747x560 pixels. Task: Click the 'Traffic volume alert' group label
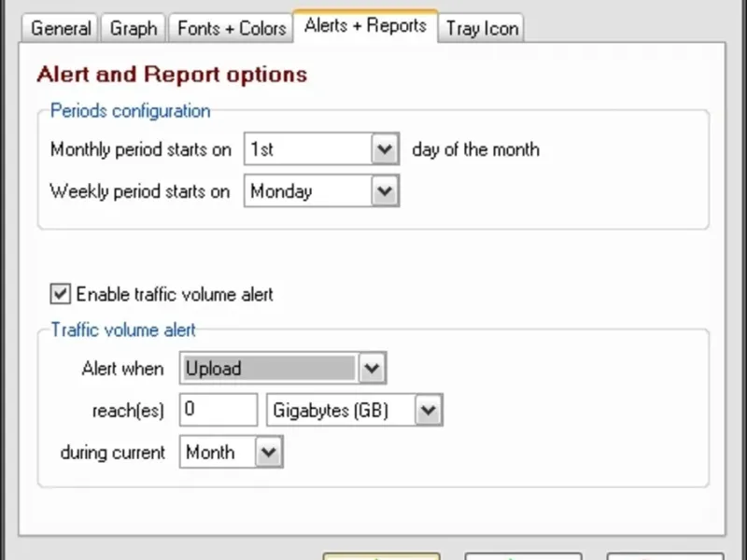coord(123,329)
